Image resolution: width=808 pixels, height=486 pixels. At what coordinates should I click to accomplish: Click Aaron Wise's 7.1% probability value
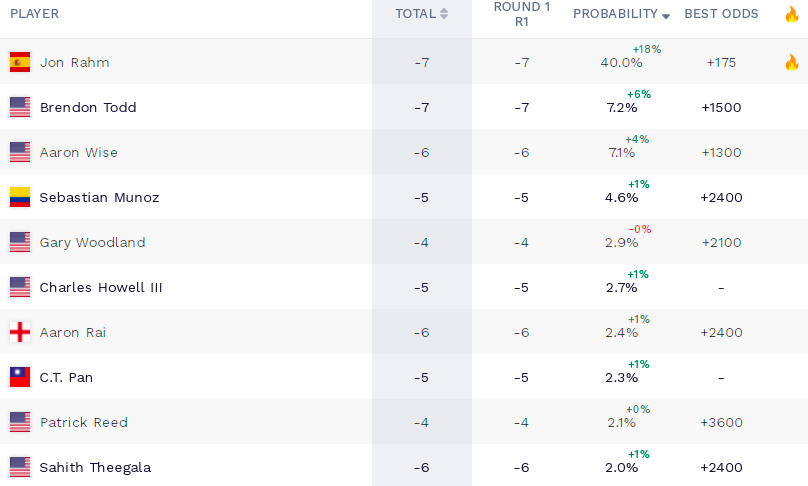click(622, 153)
